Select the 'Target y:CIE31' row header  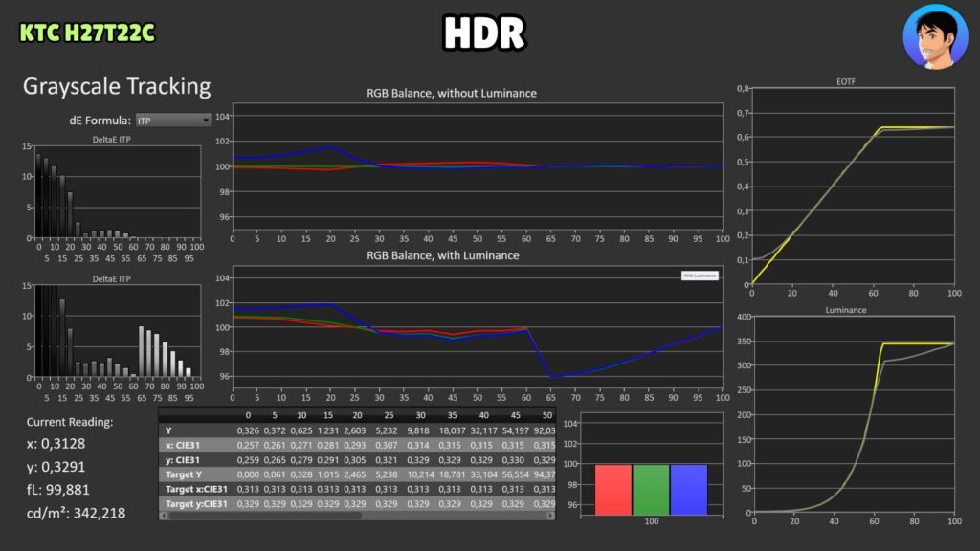pos(196,503)
